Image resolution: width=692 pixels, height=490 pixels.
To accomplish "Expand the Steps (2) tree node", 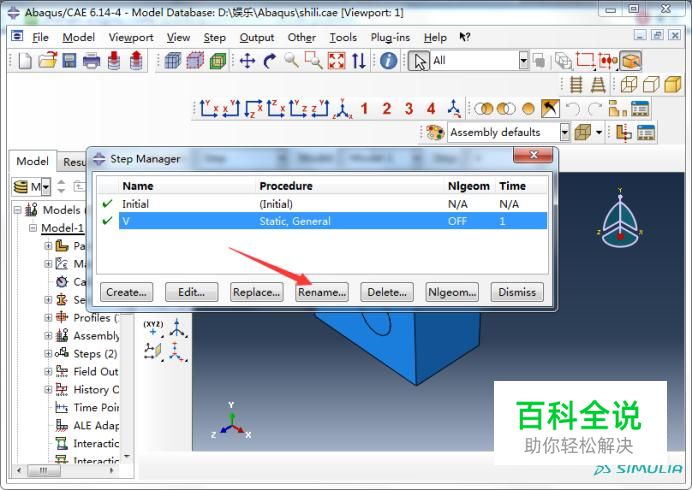I will 48,354.
